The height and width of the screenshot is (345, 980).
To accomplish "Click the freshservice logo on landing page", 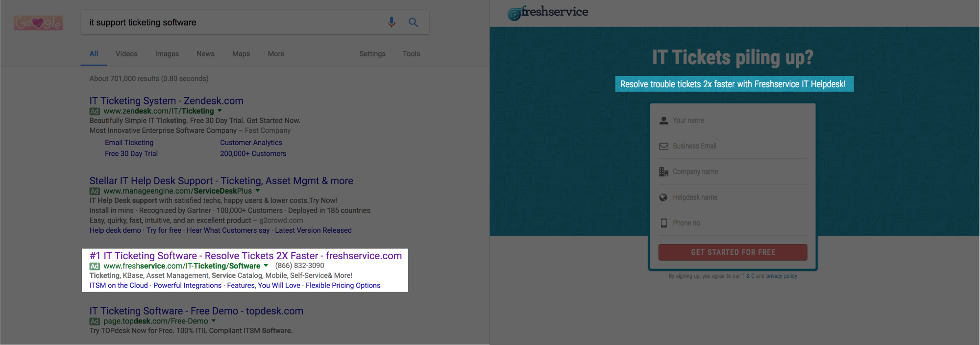I will 548,13.
